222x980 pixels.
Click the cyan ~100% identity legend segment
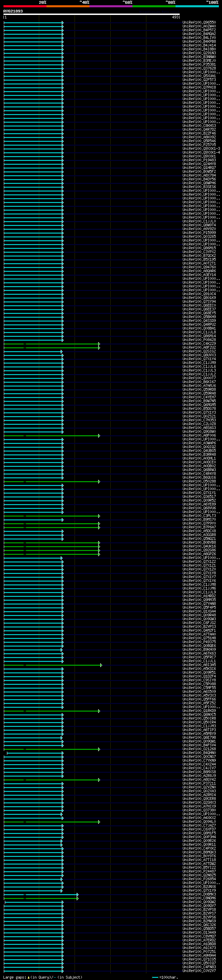click(197, 6)
